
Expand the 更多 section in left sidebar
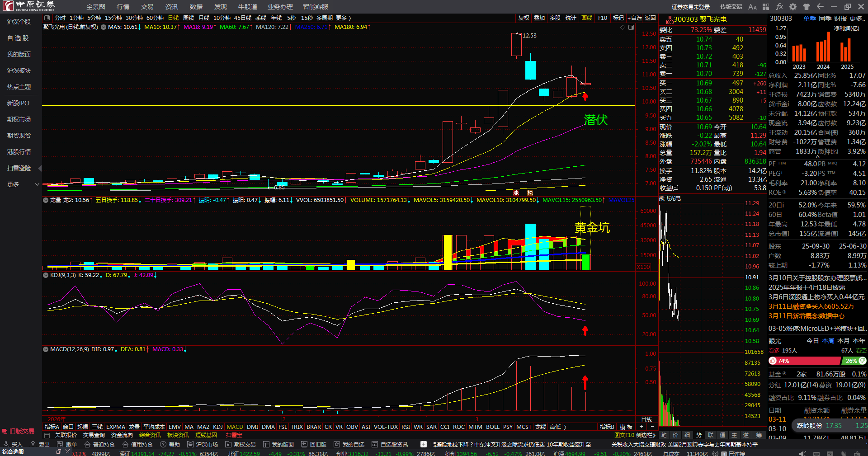pyautogui.click(x=37, y=184)
